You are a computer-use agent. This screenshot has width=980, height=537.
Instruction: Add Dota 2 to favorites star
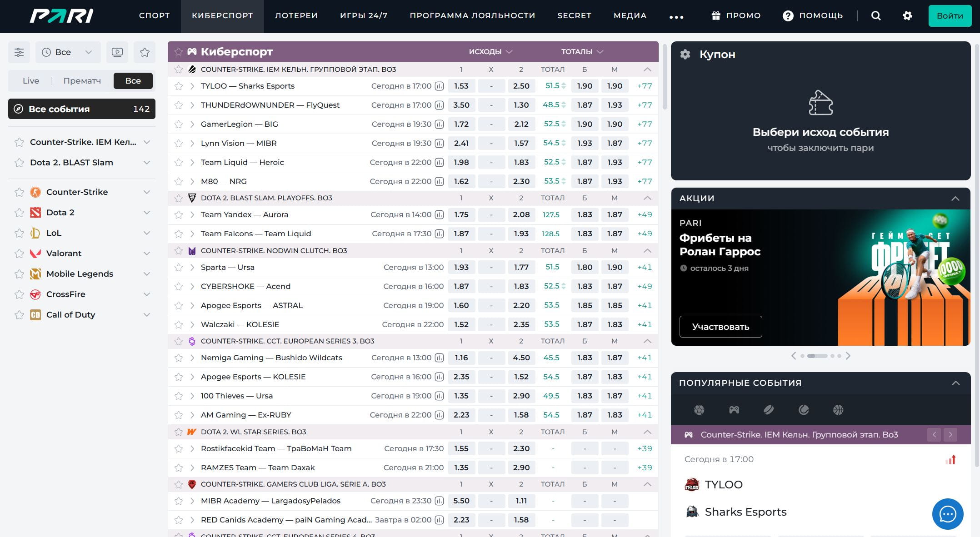[19, 213]
